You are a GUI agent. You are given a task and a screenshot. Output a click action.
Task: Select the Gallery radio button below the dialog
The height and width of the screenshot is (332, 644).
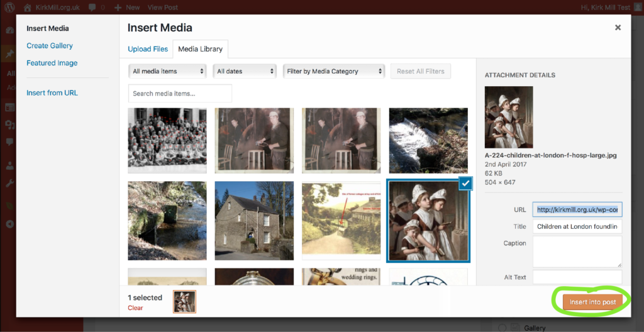[502, 328]
